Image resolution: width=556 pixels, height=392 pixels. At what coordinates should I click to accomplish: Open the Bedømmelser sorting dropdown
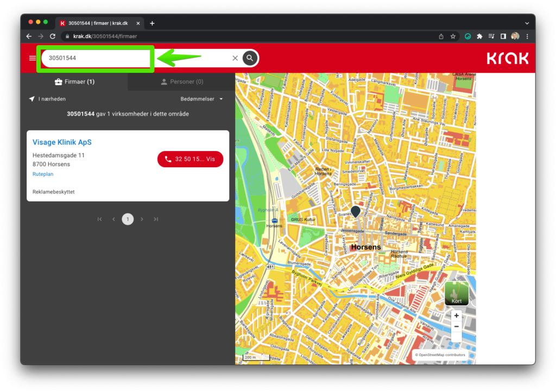[x=202, y=99]
